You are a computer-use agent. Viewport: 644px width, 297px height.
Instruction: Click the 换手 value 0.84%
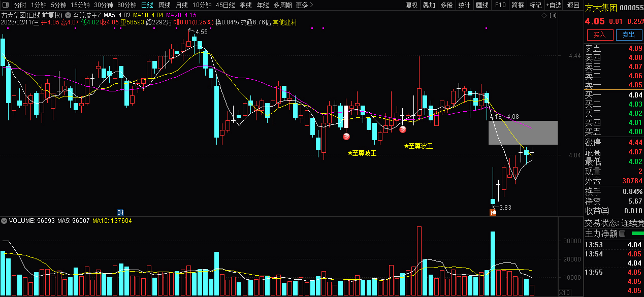633,192
